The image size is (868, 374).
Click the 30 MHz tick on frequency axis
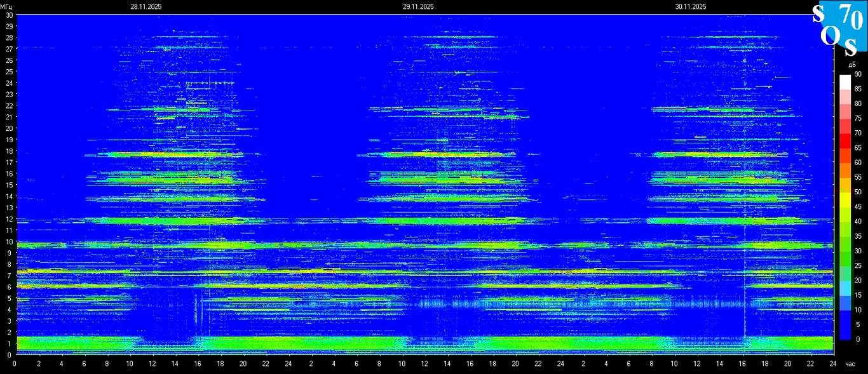coord(9,15)
